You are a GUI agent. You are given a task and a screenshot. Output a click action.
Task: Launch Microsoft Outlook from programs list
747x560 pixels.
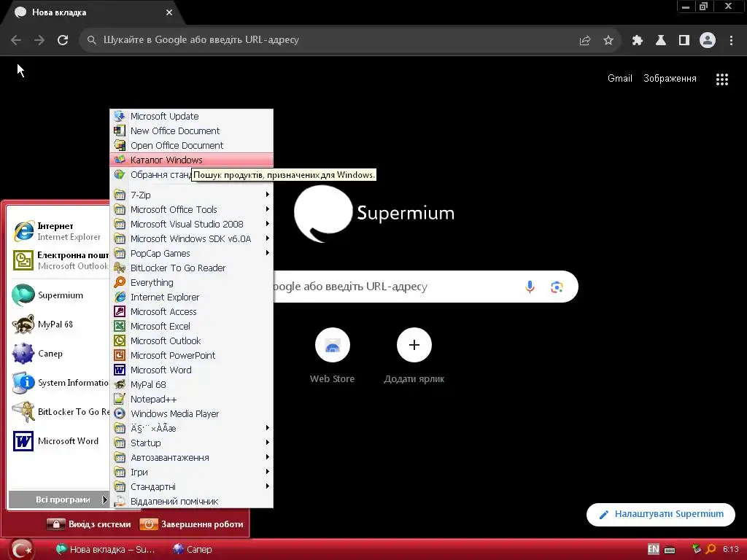192,341
